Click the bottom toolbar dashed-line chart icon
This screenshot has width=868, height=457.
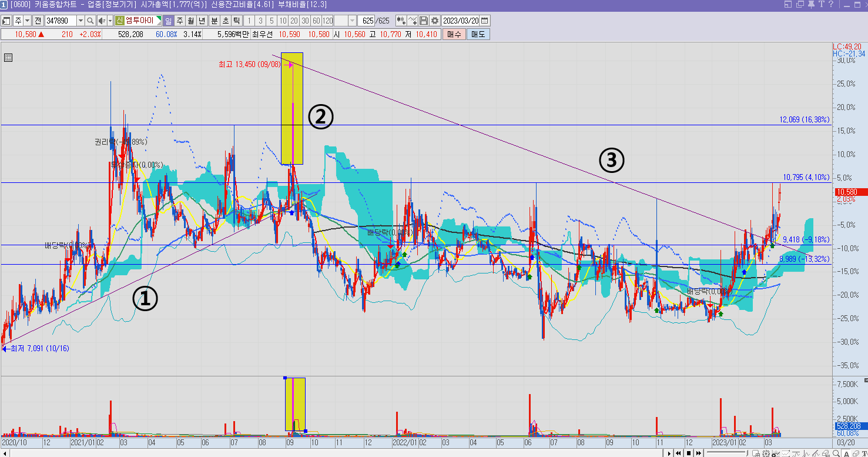pos(786,453)
